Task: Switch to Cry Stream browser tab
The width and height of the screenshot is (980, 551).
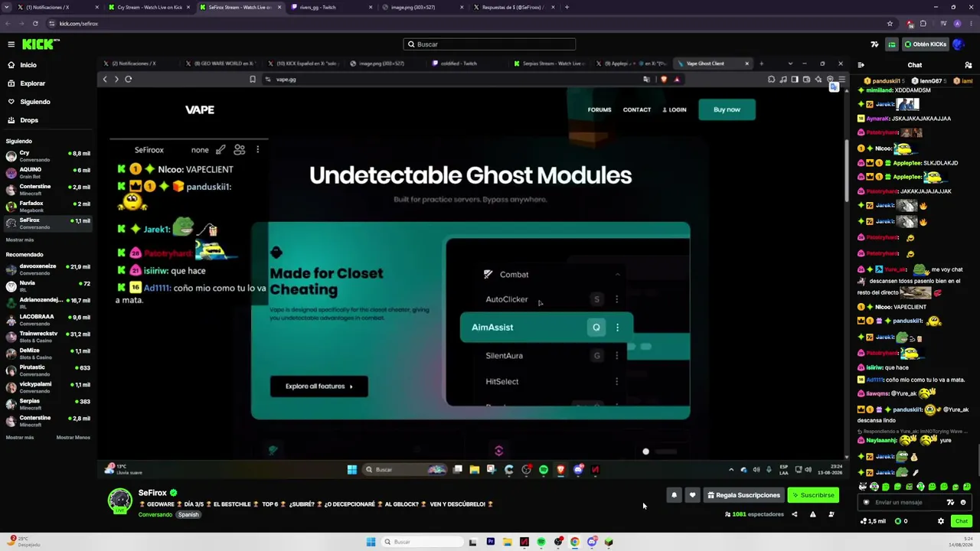Action: click(x=150, y=8)
